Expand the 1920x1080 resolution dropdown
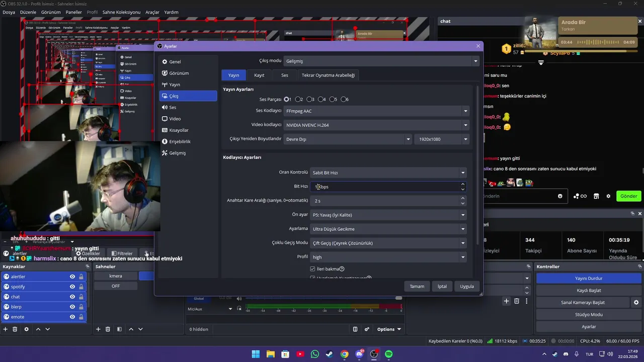The width and height of the screenshot is (644, 362). 441,139
